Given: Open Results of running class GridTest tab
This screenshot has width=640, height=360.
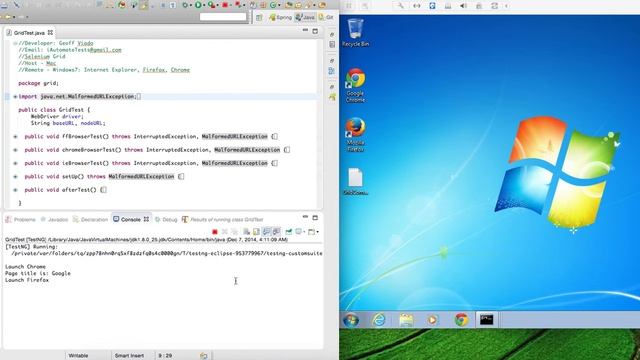Looking at the screenshot, I should click(223, 220).
